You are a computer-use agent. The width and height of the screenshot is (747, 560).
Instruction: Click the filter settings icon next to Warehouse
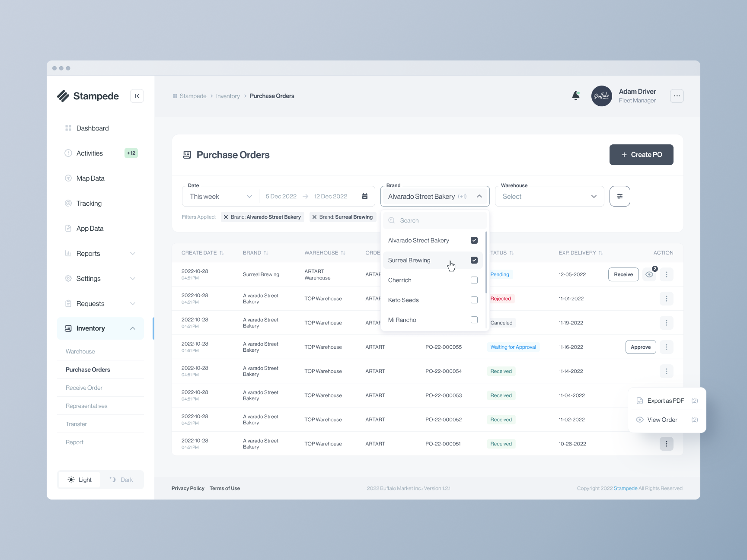[619, 196]
